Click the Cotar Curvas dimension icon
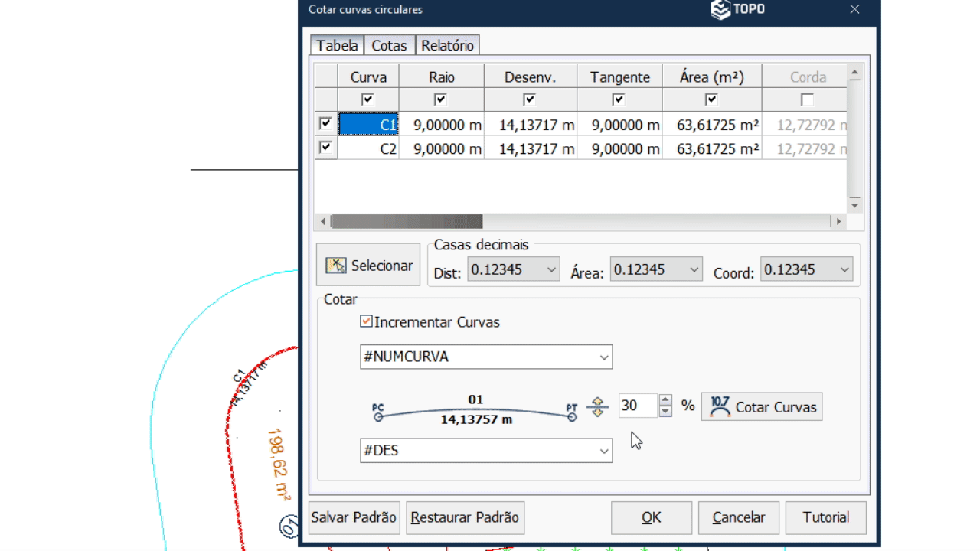This screenshot has height=551, width=980. (x=720, y=406)
